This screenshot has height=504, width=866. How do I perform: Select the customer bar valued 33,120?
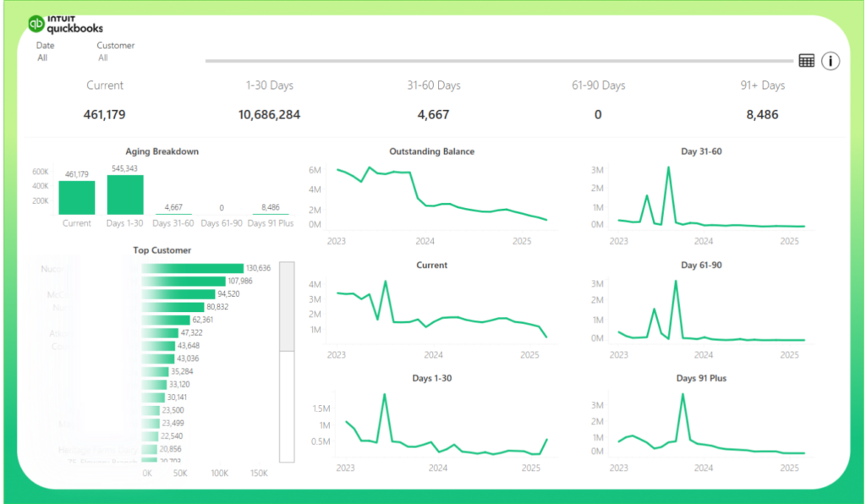pyautogui.click(x=154, y=385)
